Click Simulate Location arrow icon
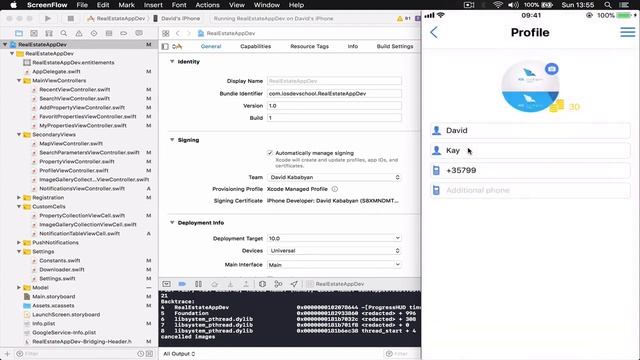Screen dimensions: 640x360 pos(294,284)
